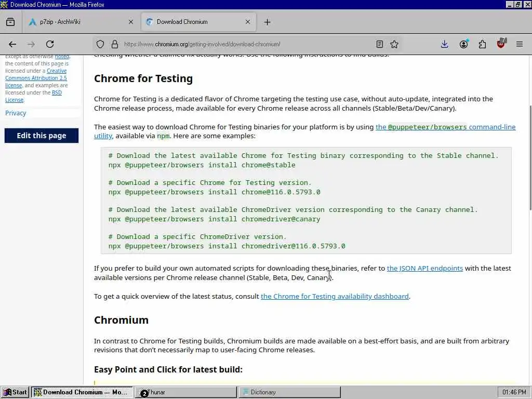The image size is (532, 399).
Task: Click the 'install chrome@116.0.5793.0' command line
Action: pyautogui.click(x=215, y=192)
